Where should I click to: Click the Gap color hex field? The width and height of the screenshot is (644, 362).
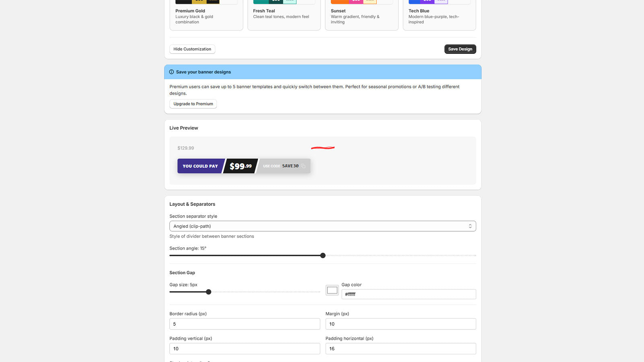409,294
